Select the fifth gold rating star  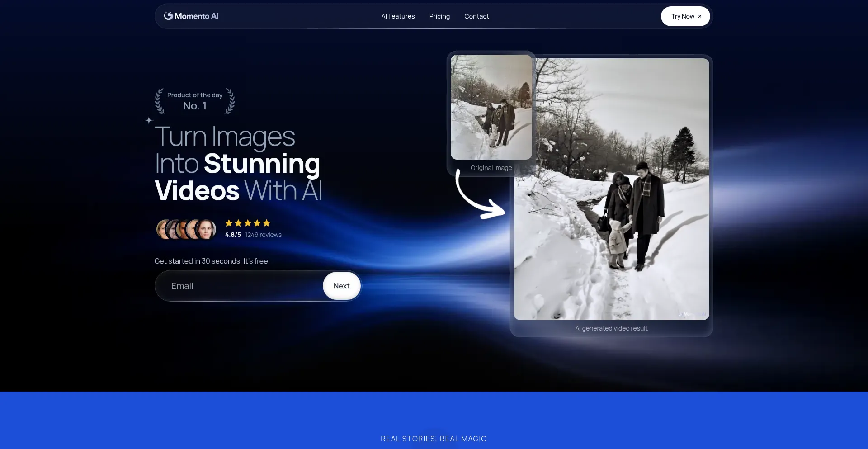tap(267, 223)
